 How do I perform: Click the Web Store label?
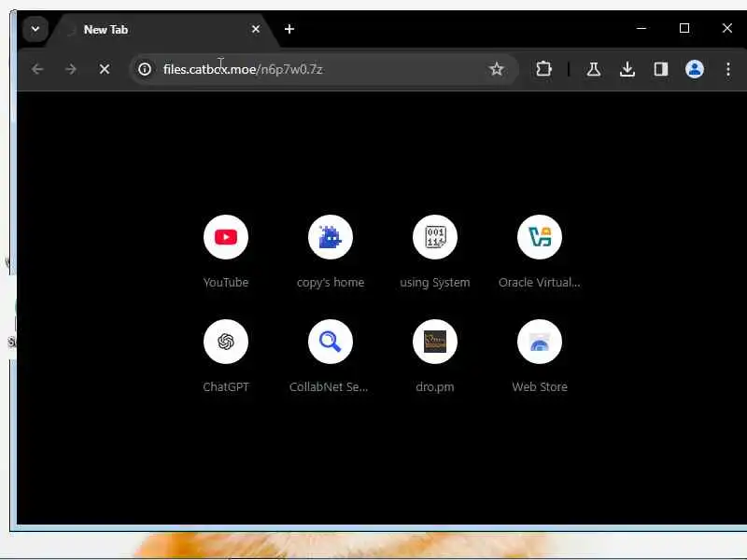pos(540,386)
